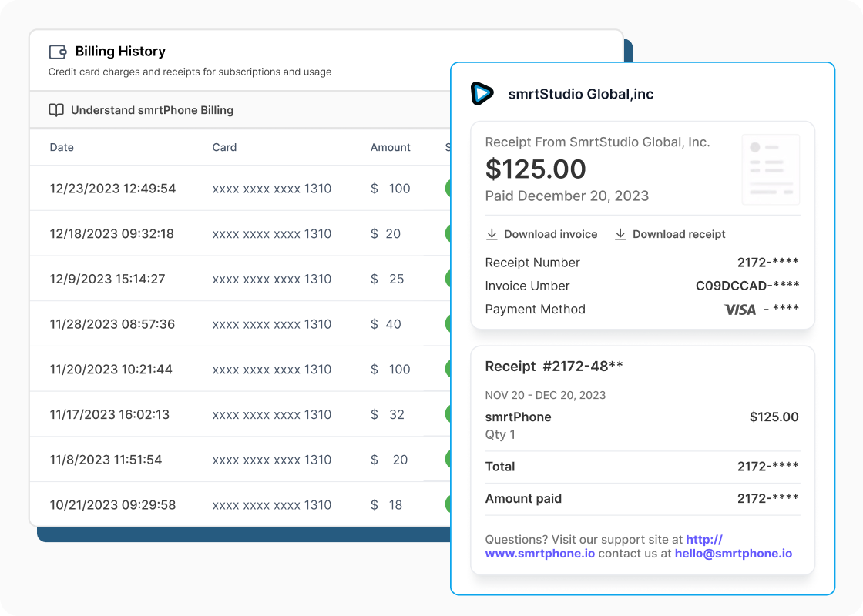The height and width of the screenshot is (616, 863).
Task: Visit the www.smrtphone.io support link
Action: point(539,553)
